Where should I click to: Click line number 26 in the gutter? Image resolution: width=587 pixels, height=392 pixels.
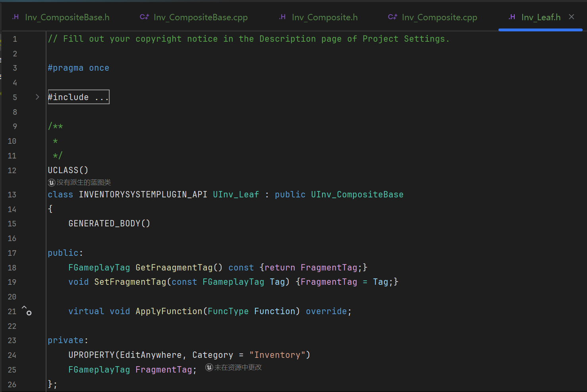[x=12, y=384]
